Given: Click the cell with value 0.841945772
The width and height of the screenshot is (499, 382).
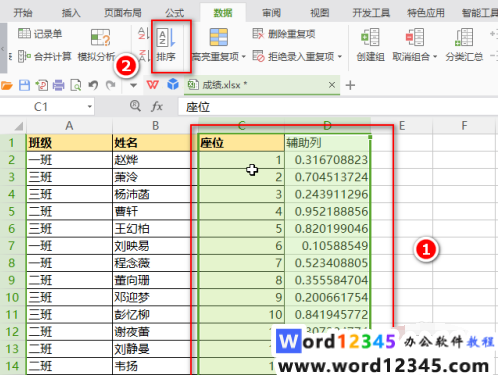Looking at the screenshot, I should click(x=327, y=314).
